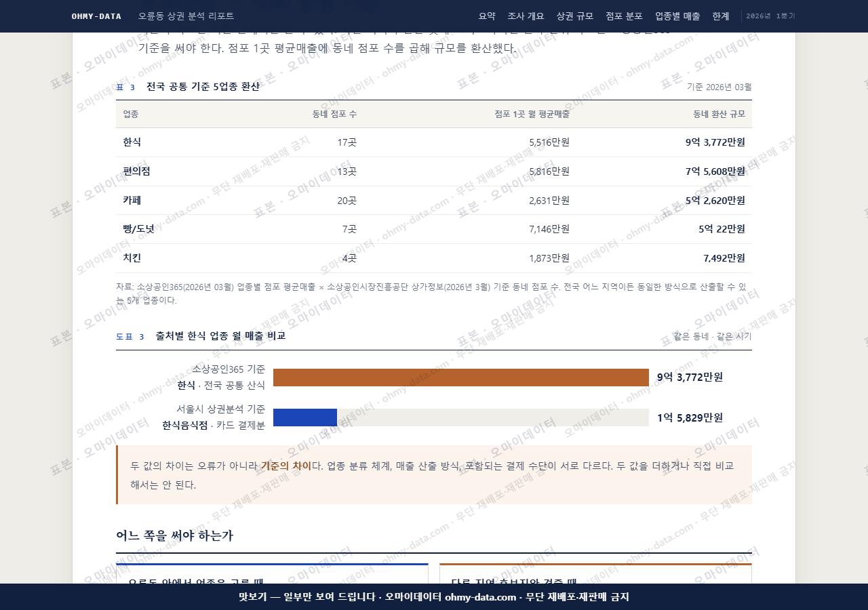This screenshot has height=610, width=868.
Task: Click the blue 서울시 상권분석 기준 bar
Action: pyautogui.click(x=305, y=418)
